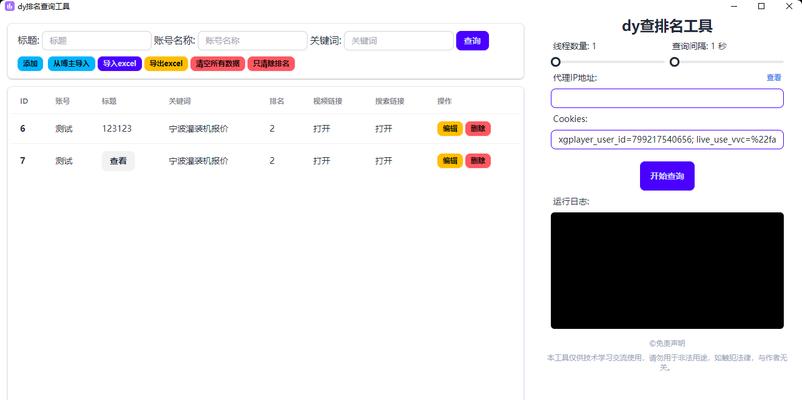Click the 标题 column header
Screen dimensions: 802x400
click(x=109, y=101)
